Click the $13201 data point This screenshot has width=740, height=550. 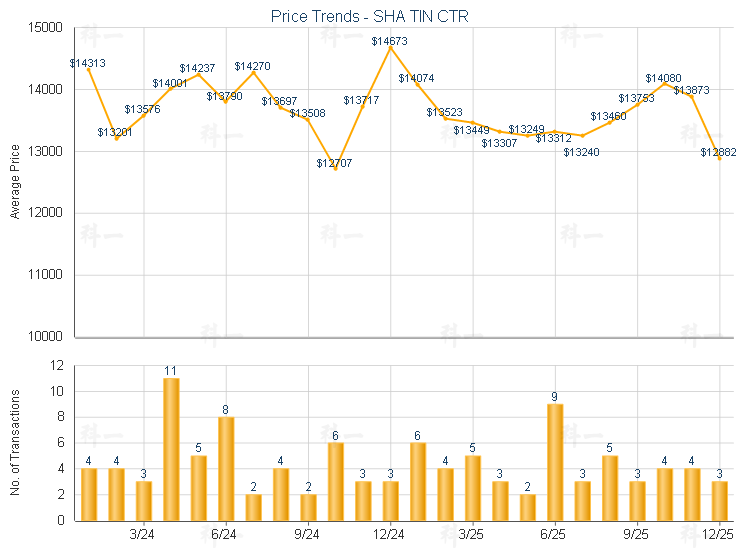click(116, 138)
